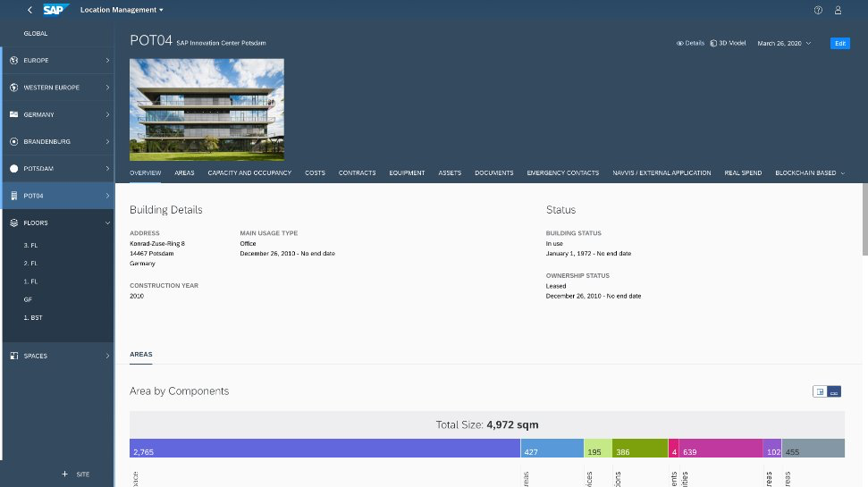Select the Germany flag icon
This screenshot has height=487, width=868.
click(x=13, y=114)
